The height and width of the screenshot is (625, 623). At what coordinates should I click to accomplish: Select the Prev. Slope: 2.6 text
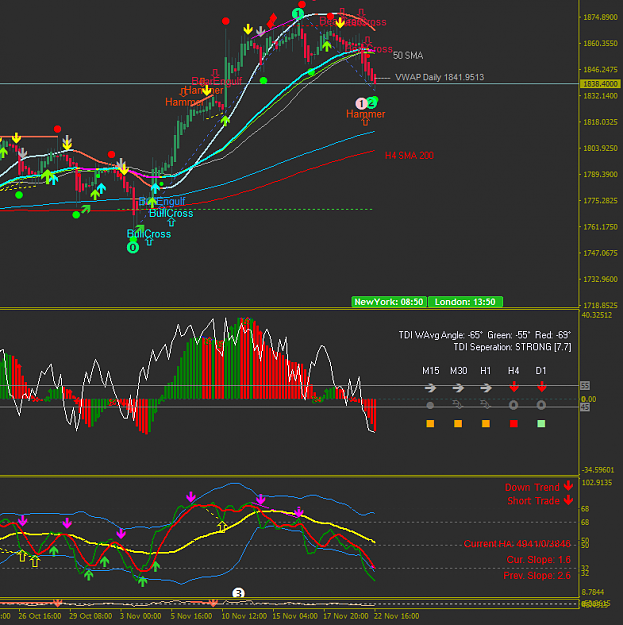point(537,576)
